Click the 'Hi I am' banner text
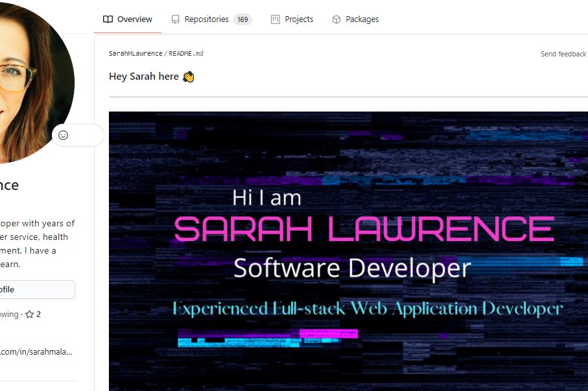 (266, 198)
